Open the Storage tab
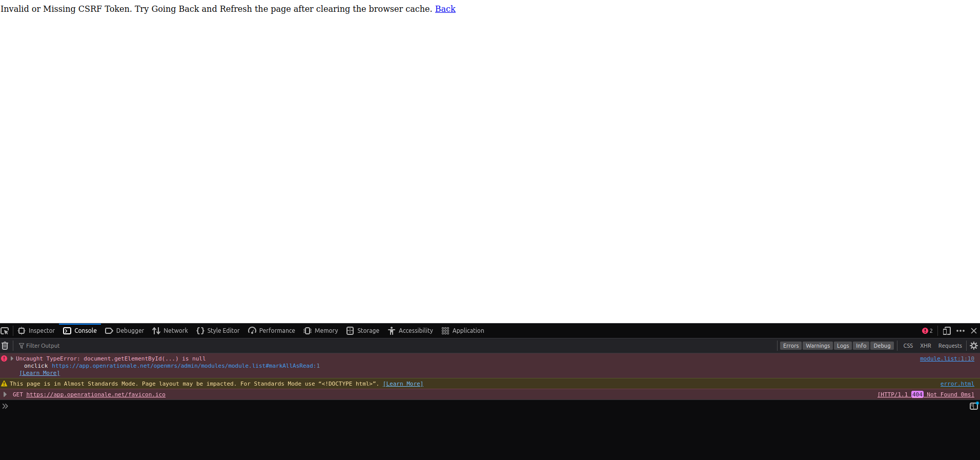This screenshot has width=980, height=460. coord(363,331)
